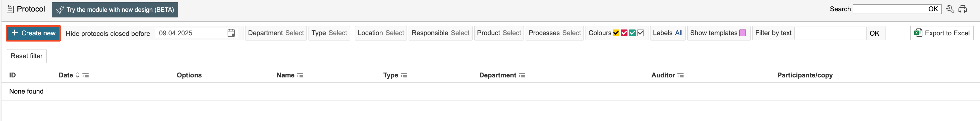Uncheck the yellow colour checkbox
This screenshot has height=121, width=980.
[x=616, y=33]
